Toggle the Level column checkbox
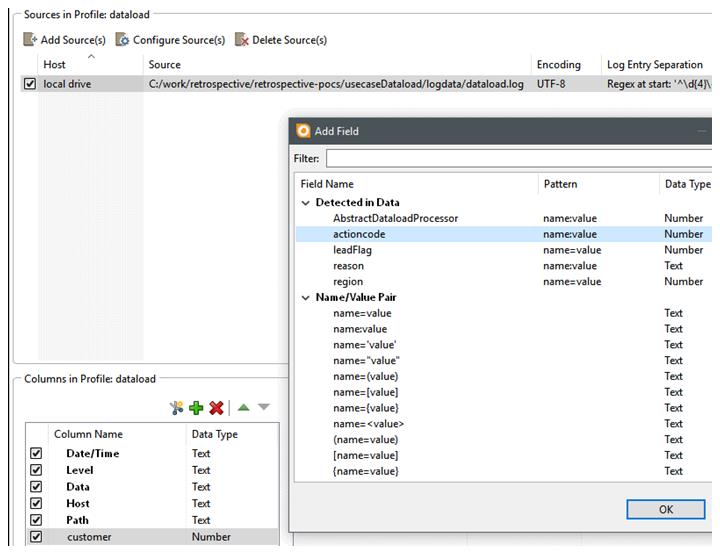The width and height of the screenshot is (720, 554). pos(36,470)
